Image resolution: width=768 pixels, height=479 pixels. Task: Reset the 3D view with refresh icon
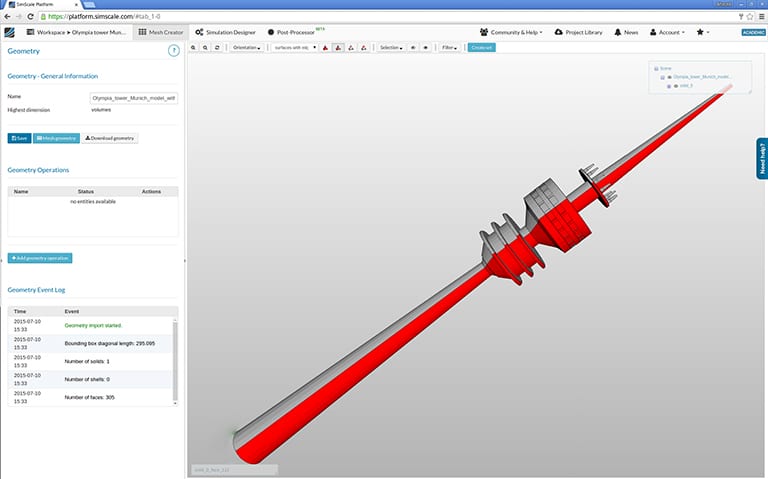coord(217,47)
